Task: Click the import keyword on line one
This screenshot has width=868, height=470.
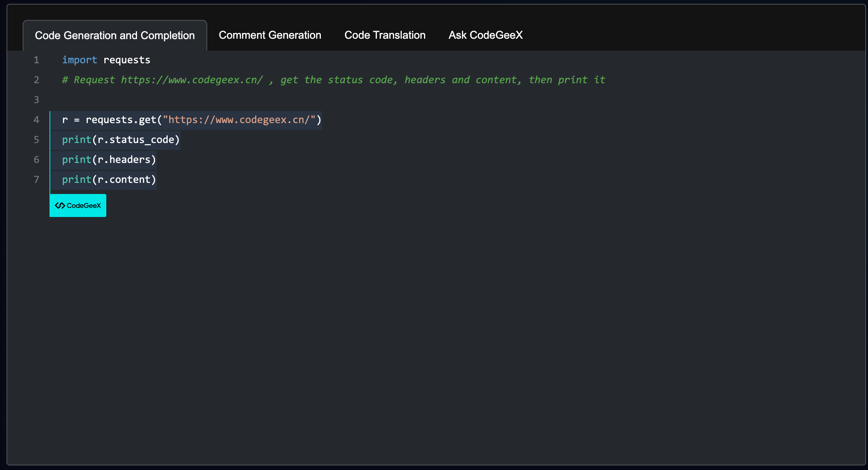Action: [x=79, y=60]
